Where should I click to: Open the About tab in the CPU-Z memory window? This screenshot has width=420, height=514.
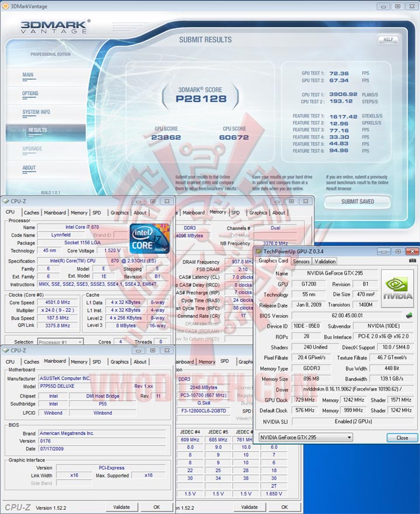[279, 212]
